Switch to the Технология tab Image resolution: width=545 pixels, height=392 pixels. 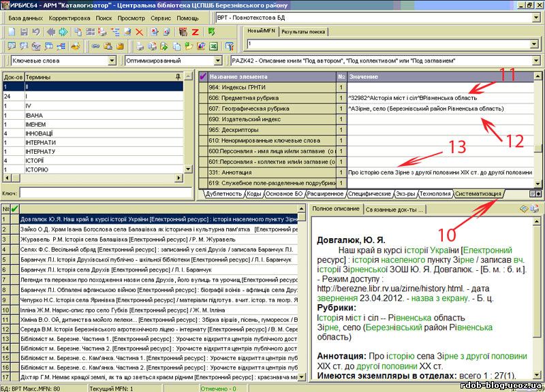[x=435, y=194]
